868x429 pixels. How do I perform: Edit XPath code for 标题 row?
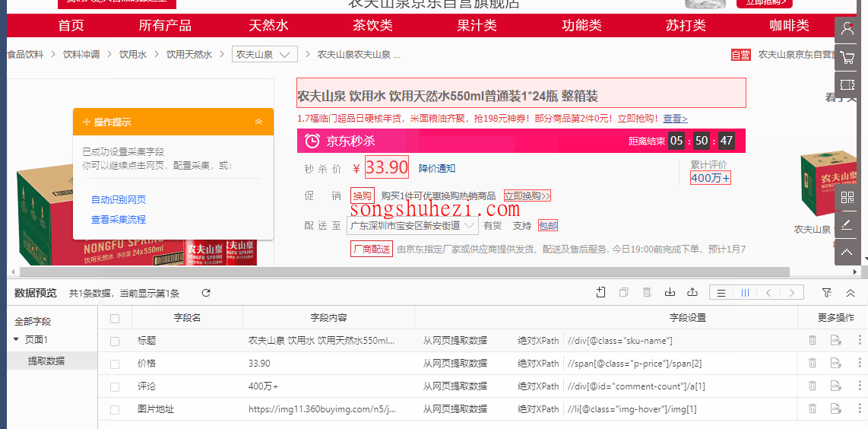[836, 340]
